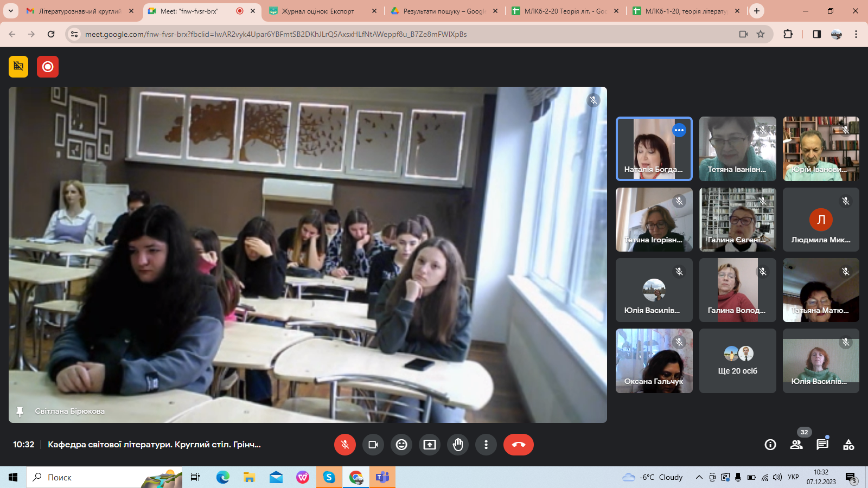Open more options three-dot menu

486,445
